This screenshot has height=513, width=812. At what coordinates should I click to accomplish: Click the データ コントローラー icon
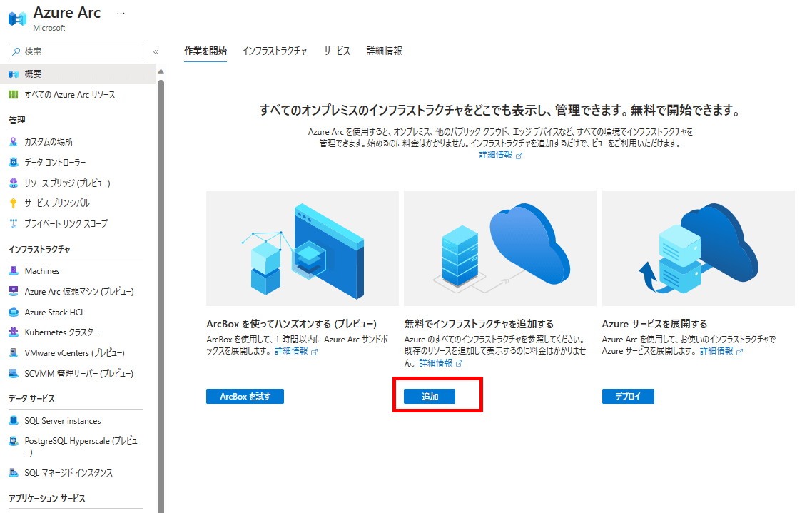pos(14,162)
